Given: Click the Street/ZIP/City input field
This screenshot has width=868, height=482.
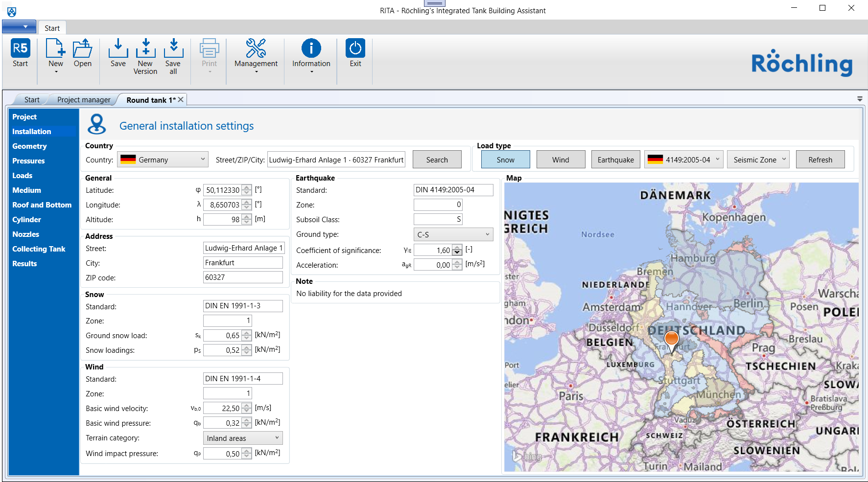Looking at the screenshot, I should 336,160.
